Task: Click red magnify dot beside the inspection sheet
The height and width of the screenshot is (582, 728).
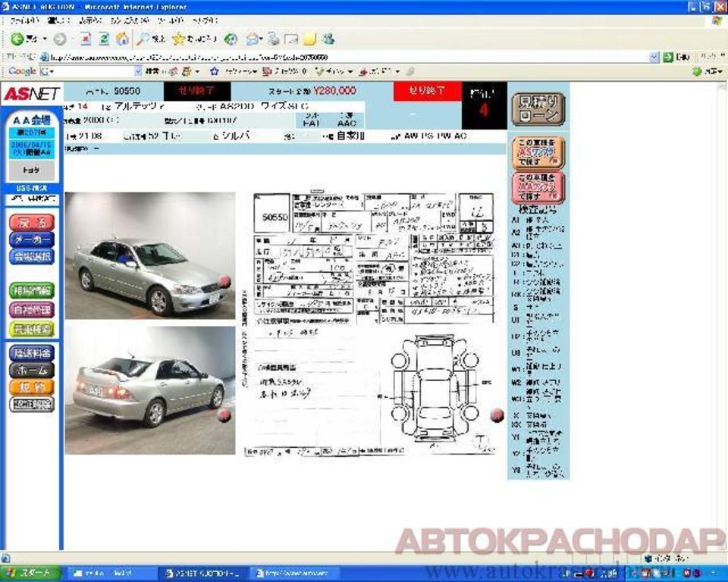Action: point(497,415)
